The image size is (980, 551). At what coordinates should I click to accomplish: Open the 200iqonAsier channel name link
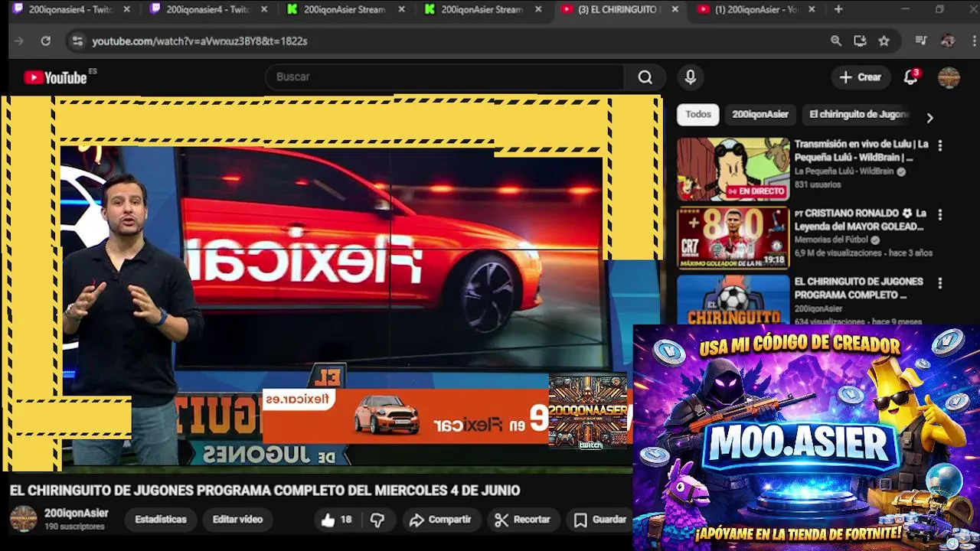[x=76, y=514]
